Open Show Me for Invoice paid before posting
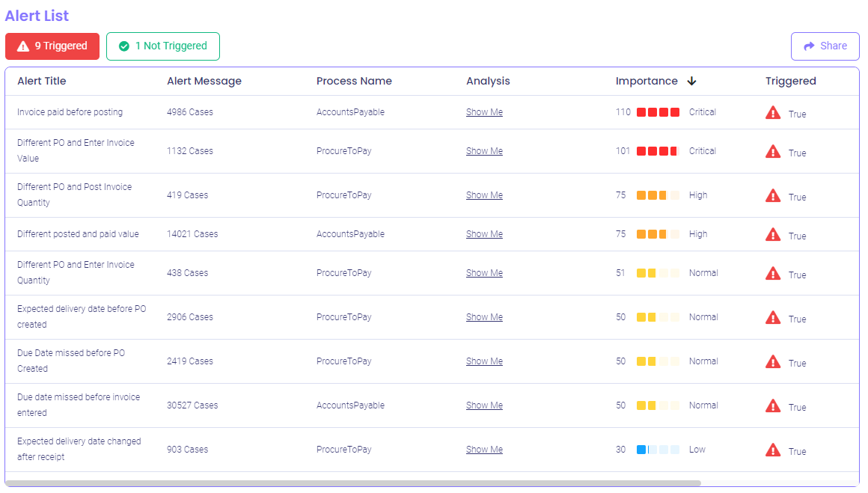The image size is (868, 493). [x=484, y=111]
